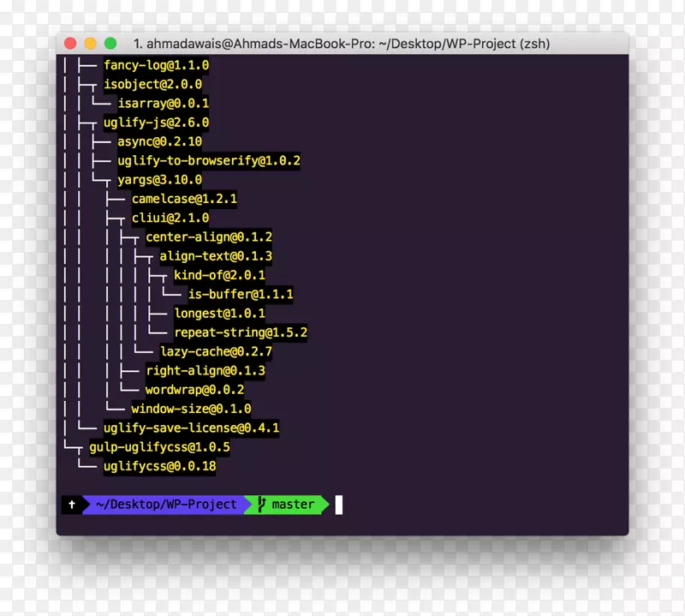This screenshot has width=685, height=616.
Task: Select the uglifycss@0.0.18 line
Action: (159, 466)
